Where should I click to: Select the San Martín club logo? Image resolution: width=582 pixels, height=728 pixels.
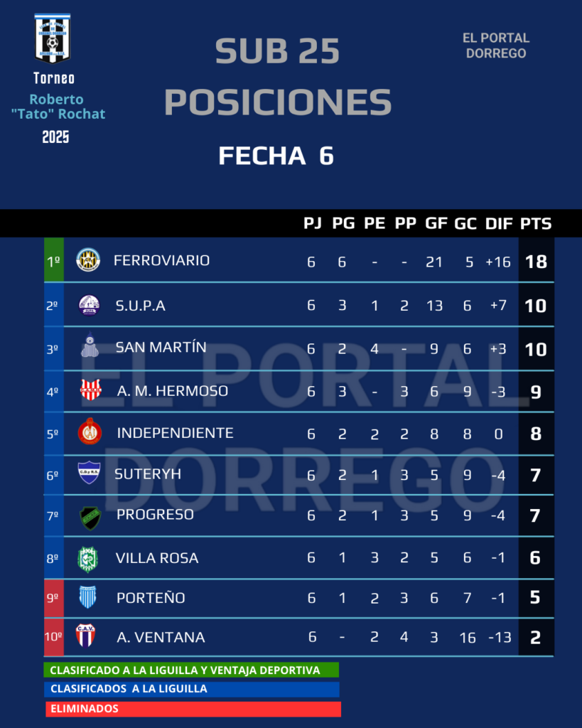point(89,348)
